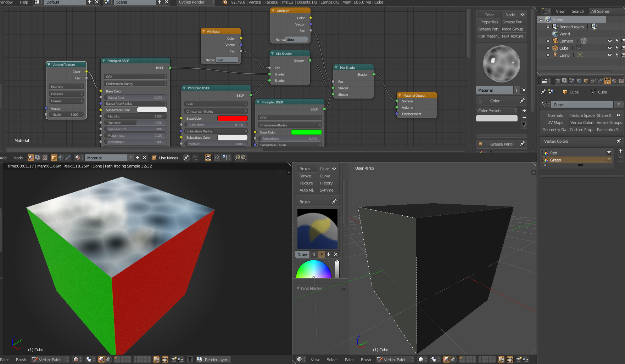Open the Object properties cube icon
This screenshot has height=364, width=625.
coord(586,81)
